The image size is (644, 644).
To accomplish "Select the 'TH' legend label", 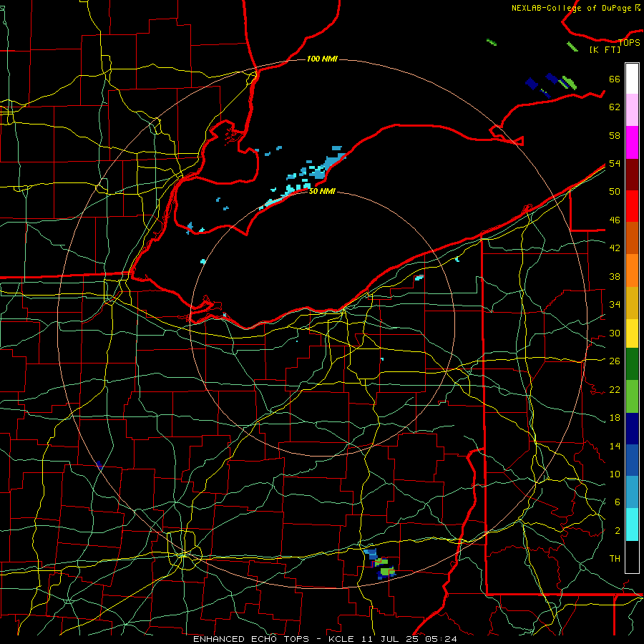I will [x=615, y=559].
